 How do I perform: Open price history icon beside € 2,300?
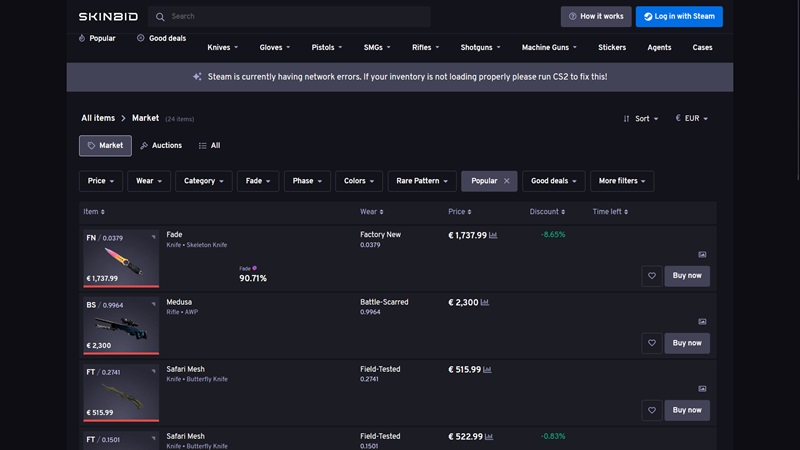point(485,303)
